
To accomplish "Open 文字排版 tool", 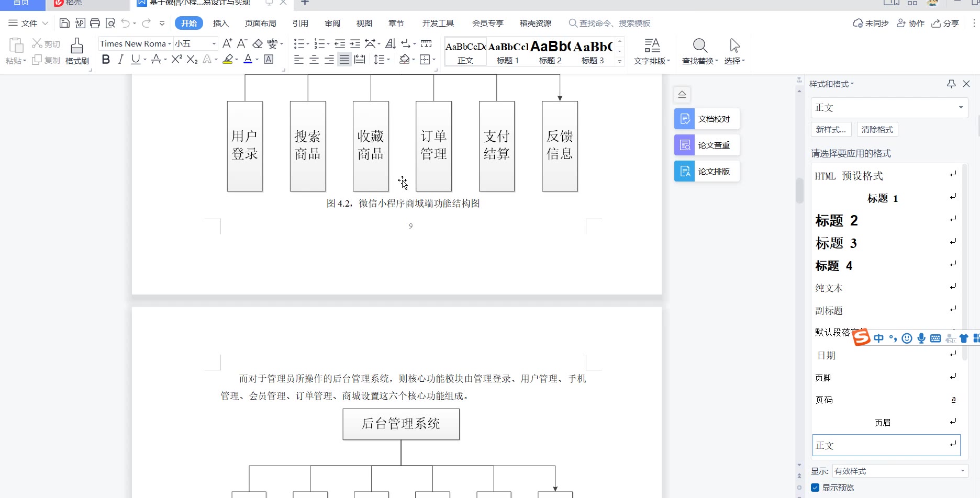I will click(x=652, y=51).
